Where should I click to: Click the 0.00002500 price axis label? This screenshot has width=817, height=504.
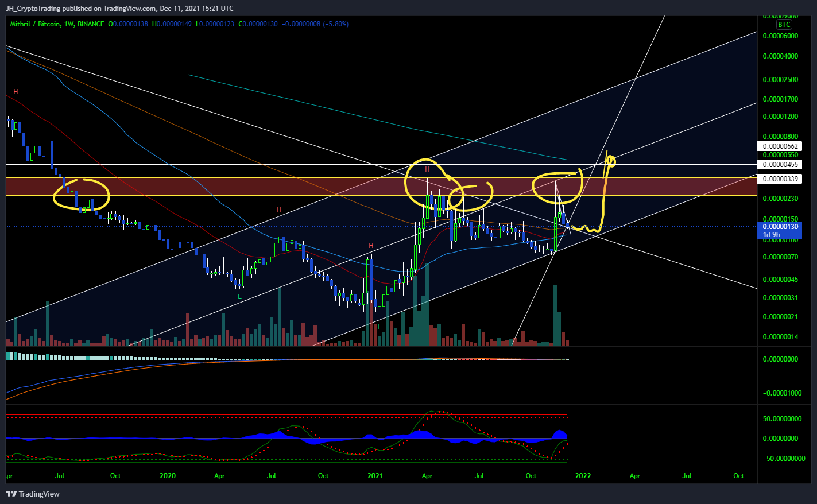(780, 80)
